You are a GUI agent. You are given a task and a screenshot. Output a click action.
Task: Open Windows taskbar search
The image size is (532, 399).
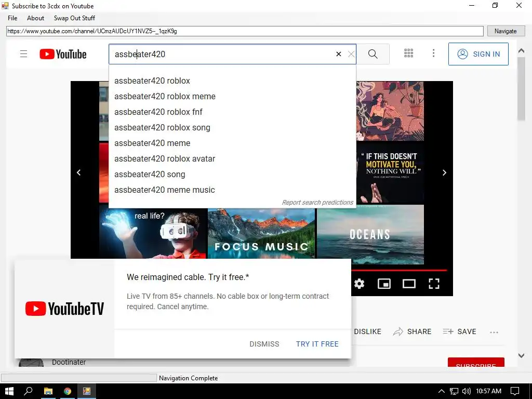coord(28,391)
